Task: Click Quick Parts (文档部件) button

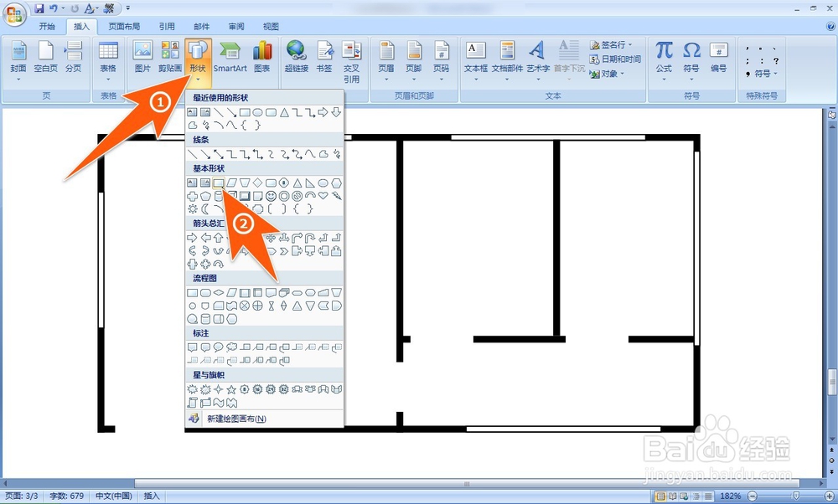Action: [507, 60]
